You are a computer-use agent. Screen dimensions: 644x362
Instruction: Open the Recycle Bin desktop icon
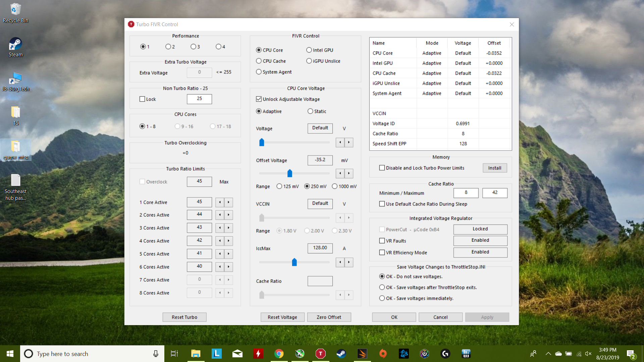tap(15, 13)
